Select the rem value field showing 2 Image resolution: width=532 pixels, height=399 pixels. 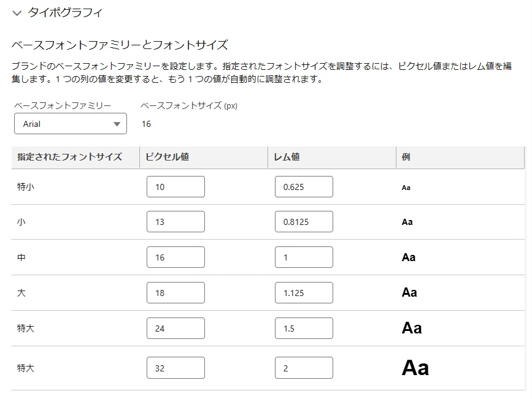(x=304, y=368)
